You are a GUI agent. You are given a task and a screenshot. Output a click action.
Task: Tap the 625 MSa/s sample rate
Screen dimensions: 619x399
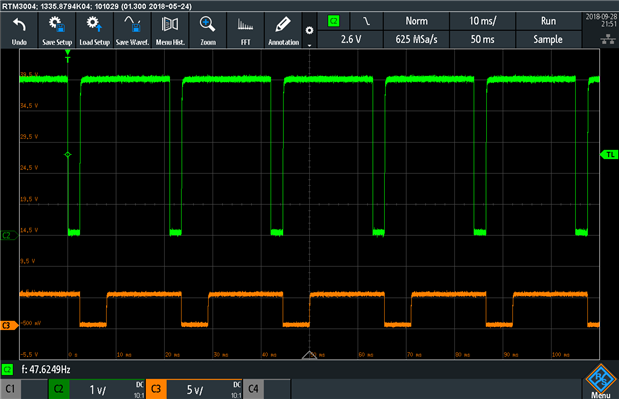coord(416,39)
